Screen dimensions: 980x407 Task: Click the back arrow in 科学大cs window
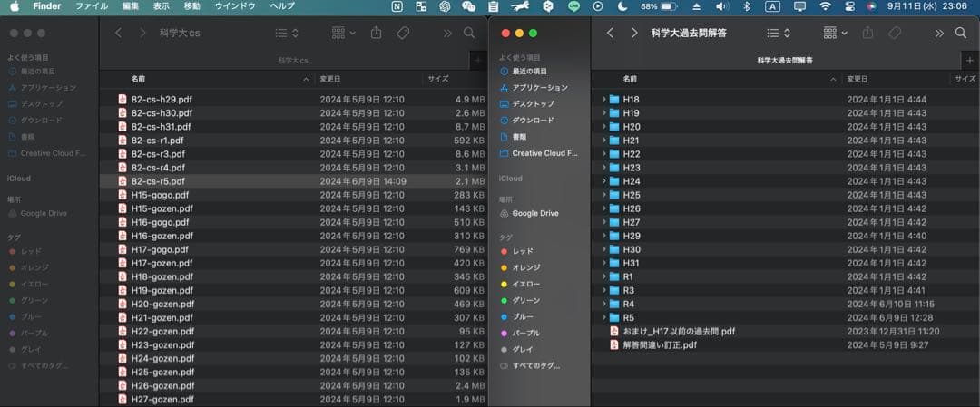(118, 33)
